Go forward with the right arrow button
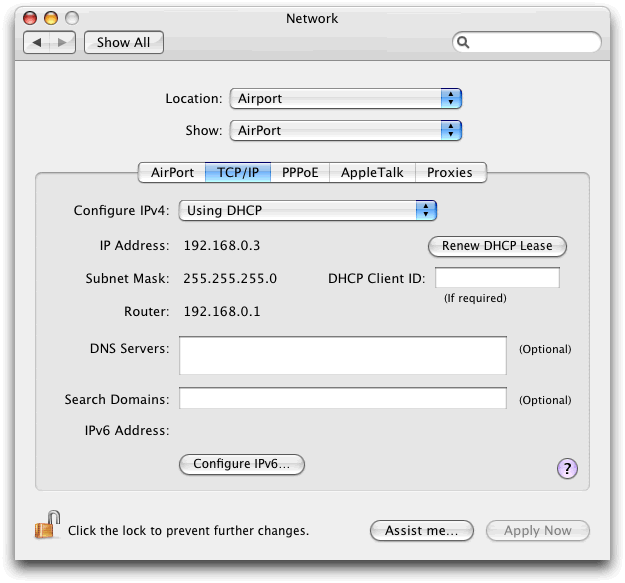 (62, 43)
